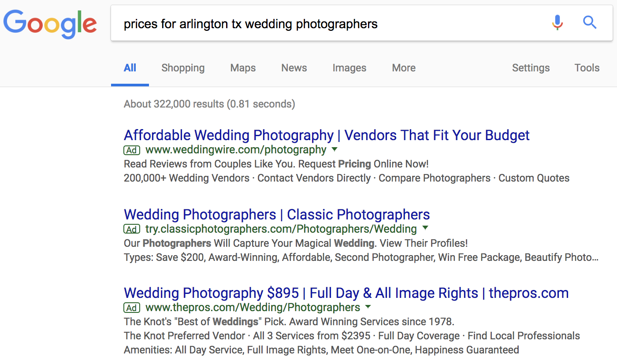Start voice search with the microphone icon
The height and width of the screenshot is (364, 617).
click(x=558, y=22)
